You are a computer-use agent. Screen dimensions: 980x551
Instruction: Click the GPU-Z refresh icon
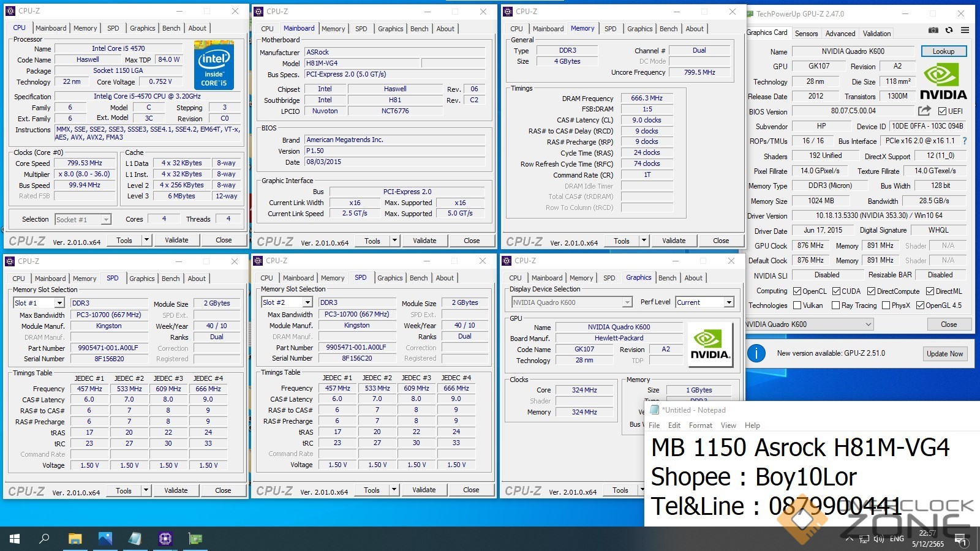pyautogui.click(x=949, y=30)
